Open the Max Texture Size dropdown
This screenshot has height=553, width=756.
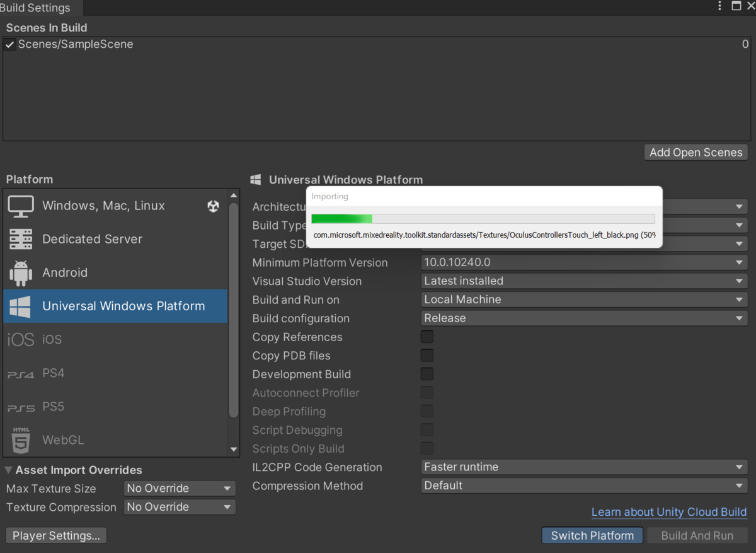tap(180, 489)
